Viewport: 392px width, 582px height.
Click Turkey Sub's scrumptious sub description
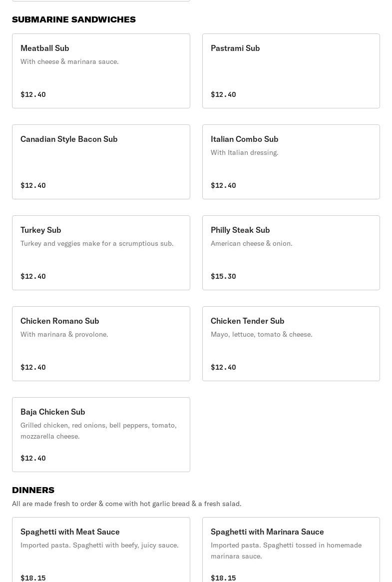[x=97, y=243]
